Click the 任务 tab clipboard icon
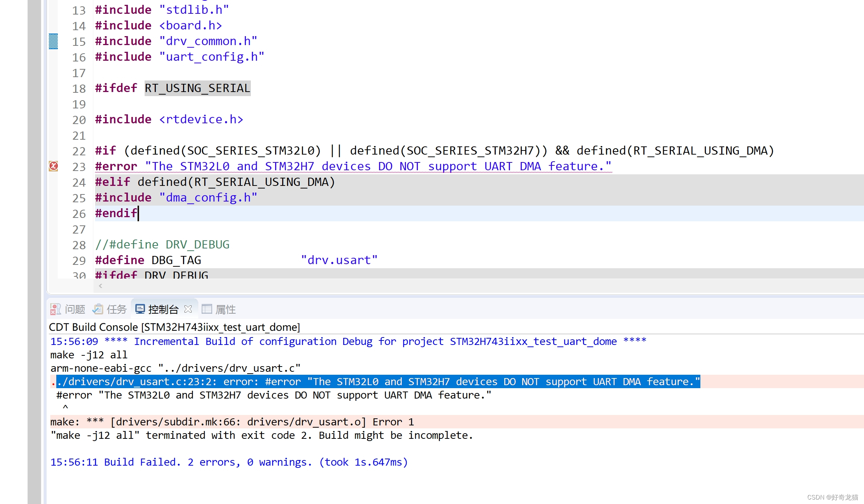 click(98, 309)
